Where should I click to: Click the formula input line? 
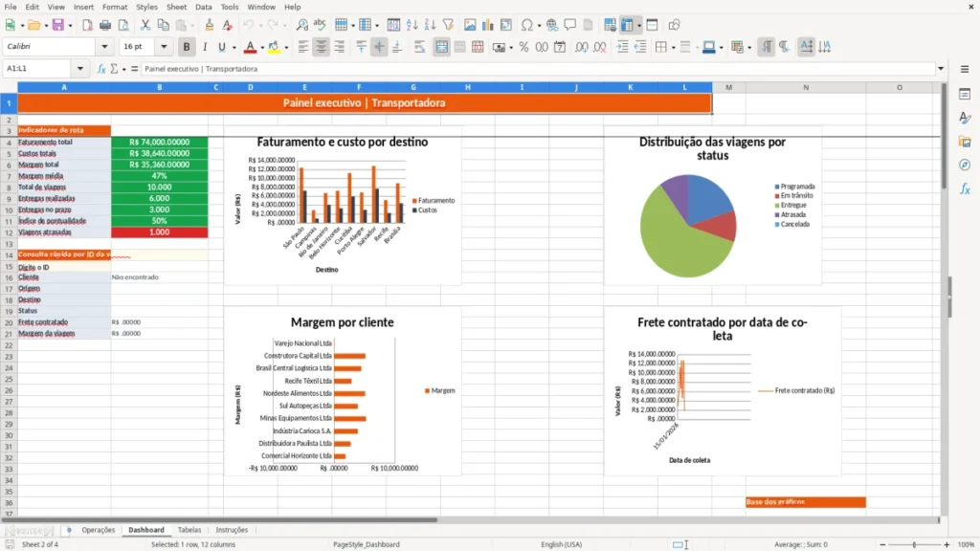pyautogui.click(x=538, y=69)
